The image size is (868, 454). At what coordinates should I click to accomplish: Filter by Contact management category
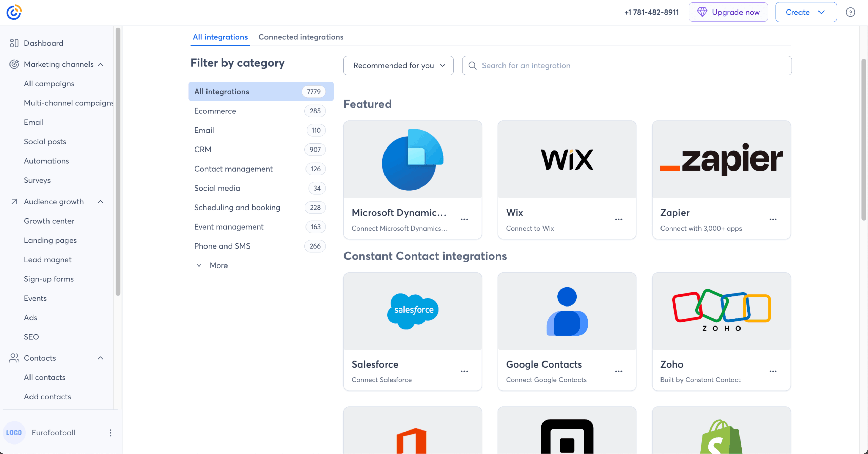[261, 169]
